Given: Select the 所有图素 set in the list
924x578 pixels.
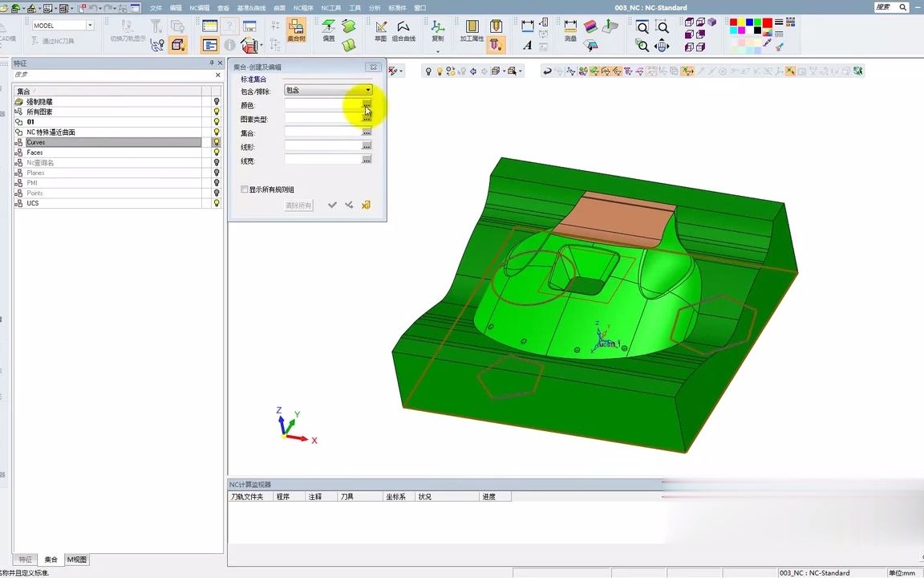Looking at the screenshot, I should [x=40, y=112].
